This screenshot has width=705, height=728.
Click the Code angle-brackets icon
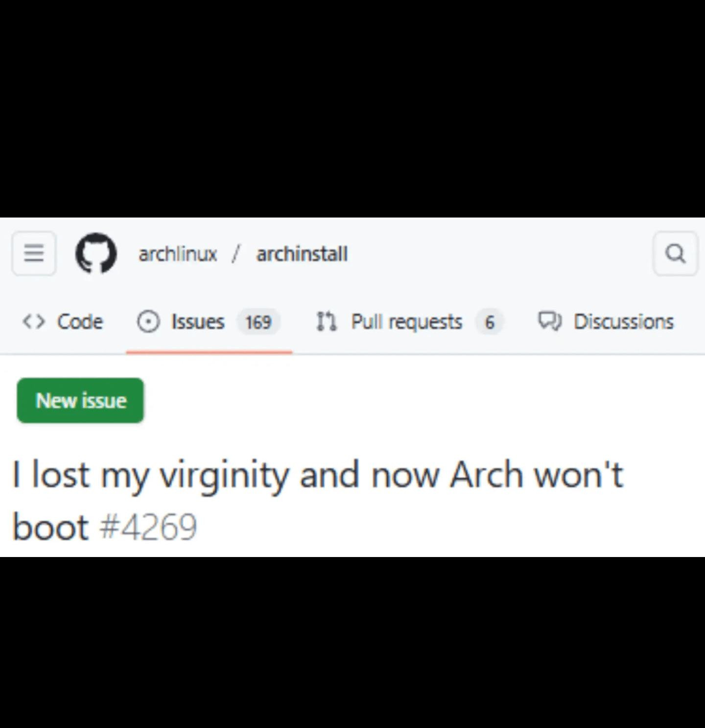point(34,322)
